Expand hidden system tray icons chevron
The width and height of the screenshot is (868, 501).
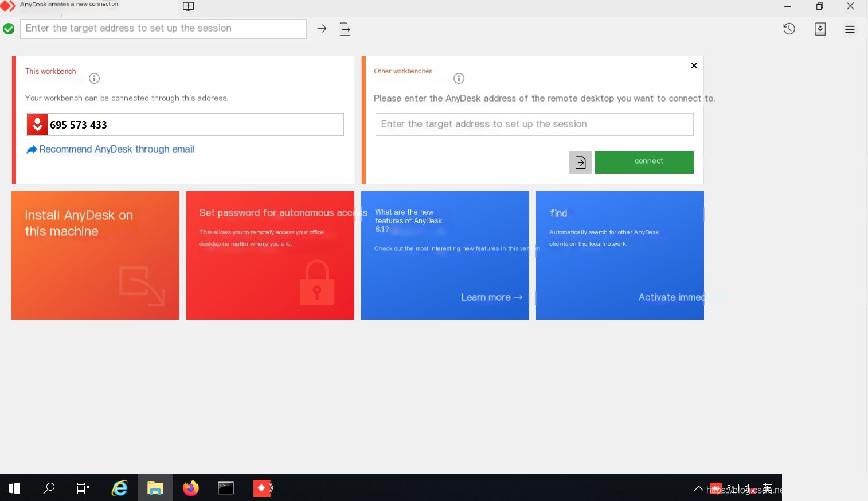point(698,488)
